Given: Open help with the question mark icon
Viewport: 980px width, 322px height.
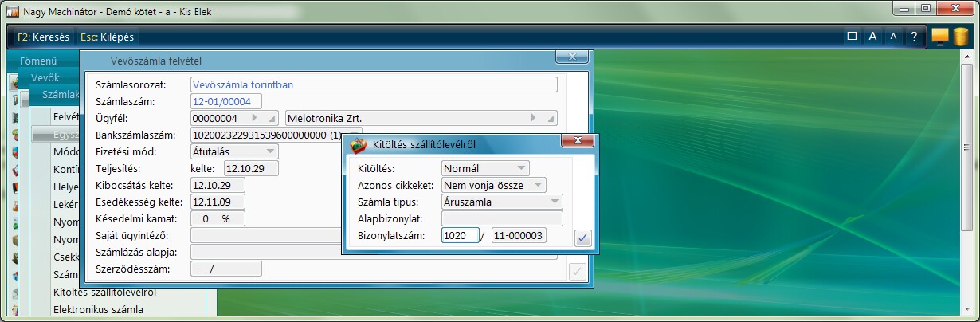Looking at the screenshot, I should coord(914,37).
